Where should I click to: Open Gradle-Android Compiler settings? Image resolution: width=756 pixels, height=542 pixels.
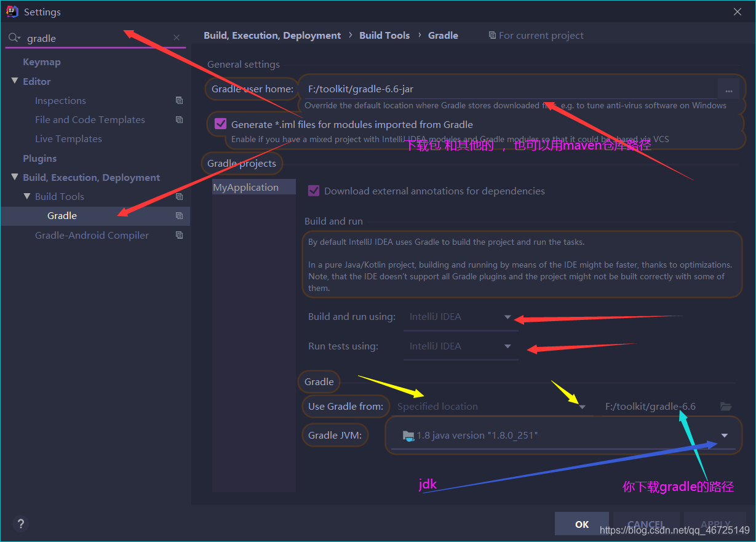pos(92,235)
